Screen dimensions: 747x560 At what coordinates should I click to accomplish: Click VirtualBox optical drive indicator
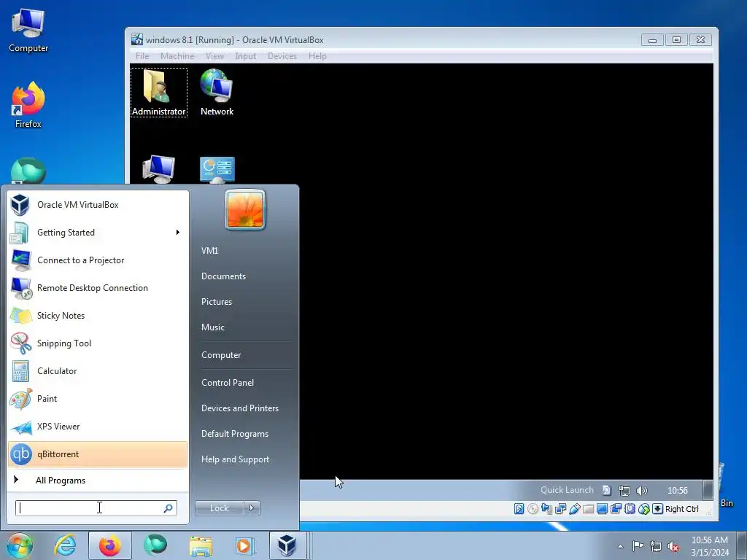click(533, 509)
